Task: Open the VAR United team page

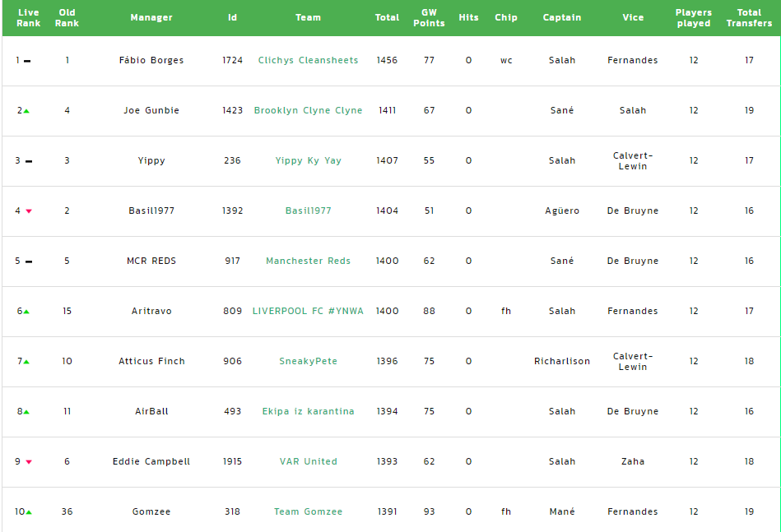Action: pos(308,461)
